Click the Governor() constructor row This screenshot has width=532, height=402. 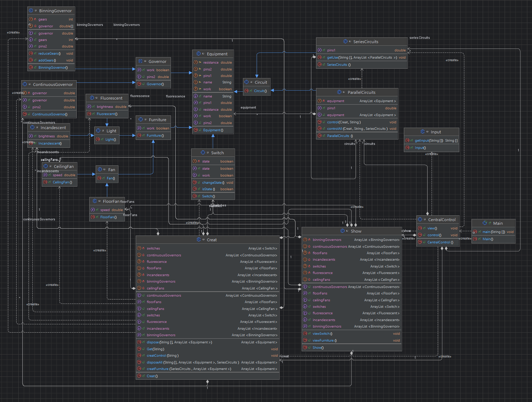click(x=153, y=84)
